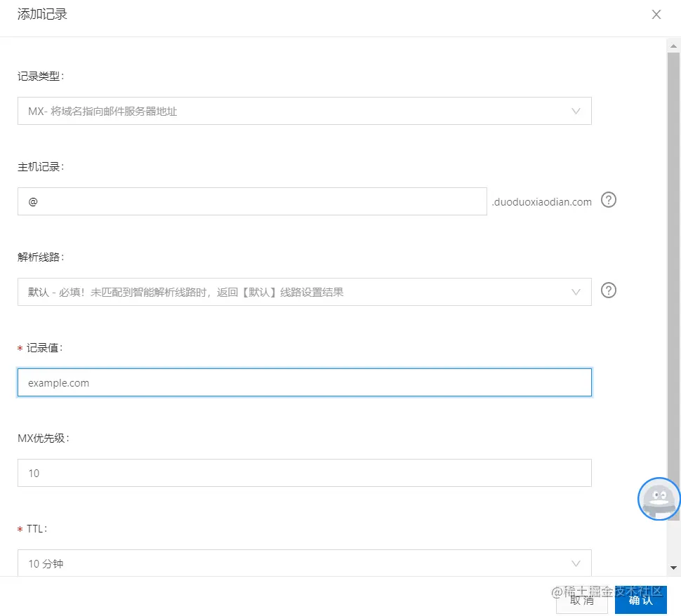This screenshot has height=616, width=681.
Task: Click the MX优先级 label
Action: 44,438
